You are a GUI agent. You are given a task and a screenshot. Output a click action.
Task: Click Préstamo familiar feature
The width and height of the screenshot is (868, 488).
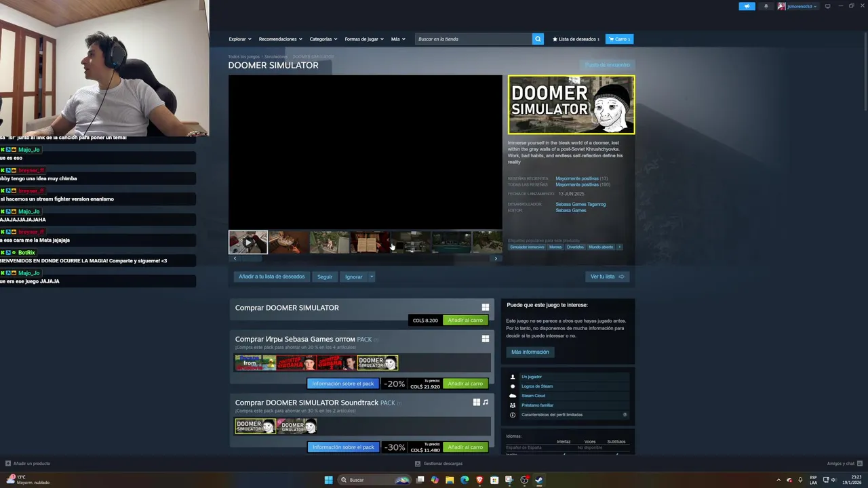537,405
